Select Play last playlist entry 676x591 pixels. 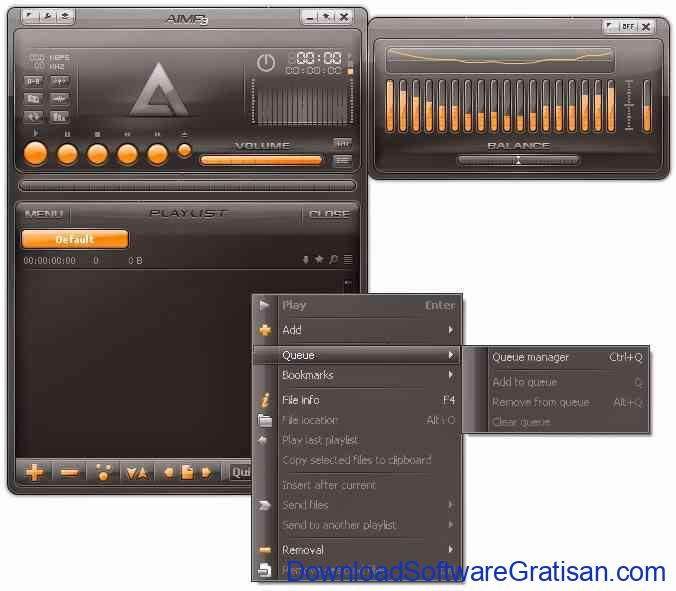(357, 440)
